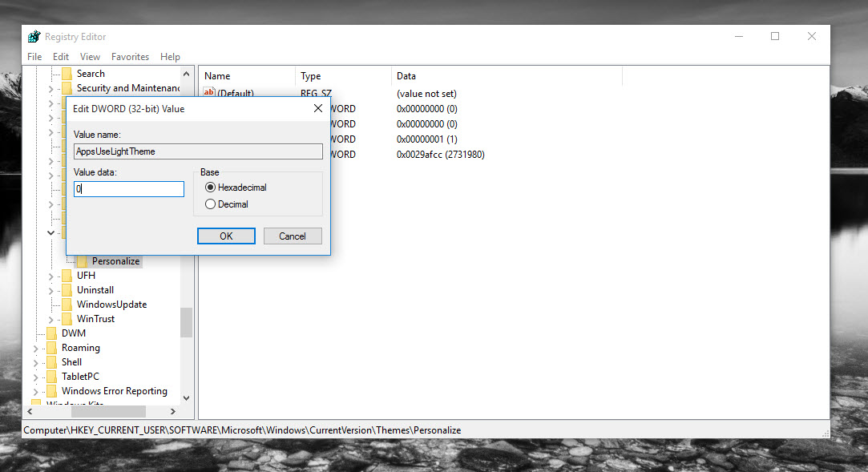Select the Windows Error Reporting key
Image resolution: width=868 pixels, height=472 pixels.
click(114, 390)
